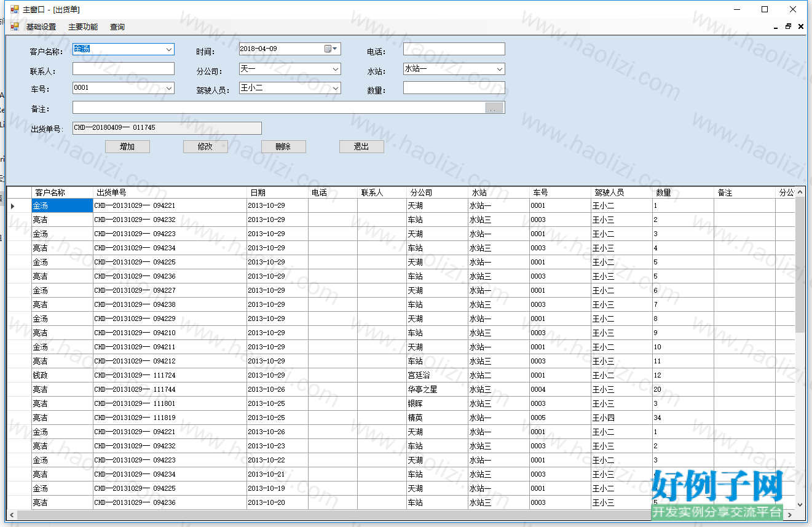Click the 数量 column header in the grid

(x=683, y=192)
